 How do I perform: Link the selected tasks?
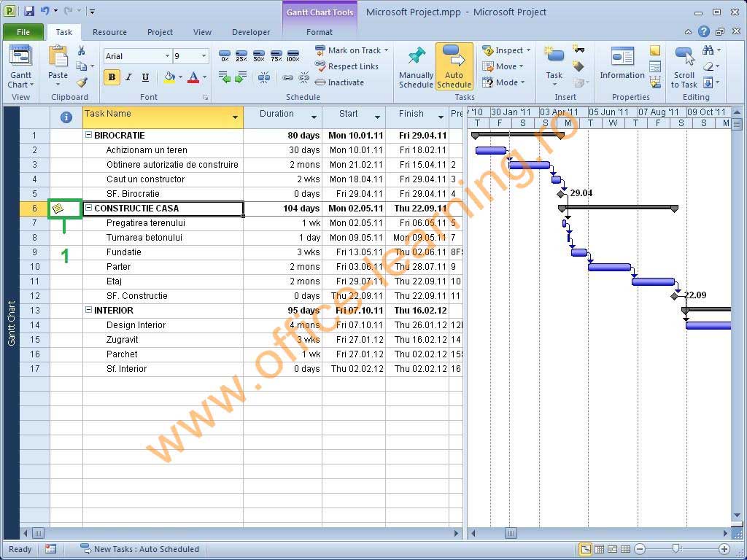click(x=287, y=77)
